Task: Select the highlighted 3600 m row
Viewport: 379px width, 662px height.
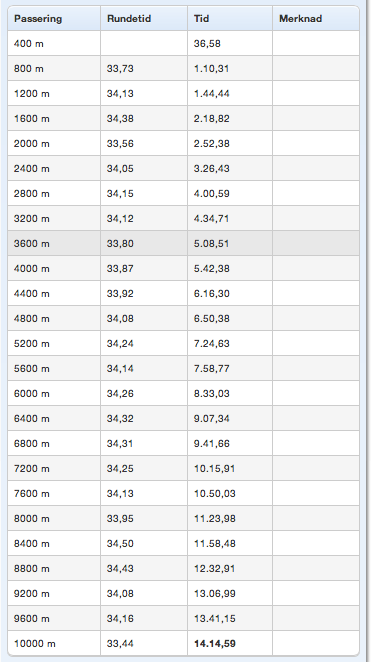Action: (183, 244)
